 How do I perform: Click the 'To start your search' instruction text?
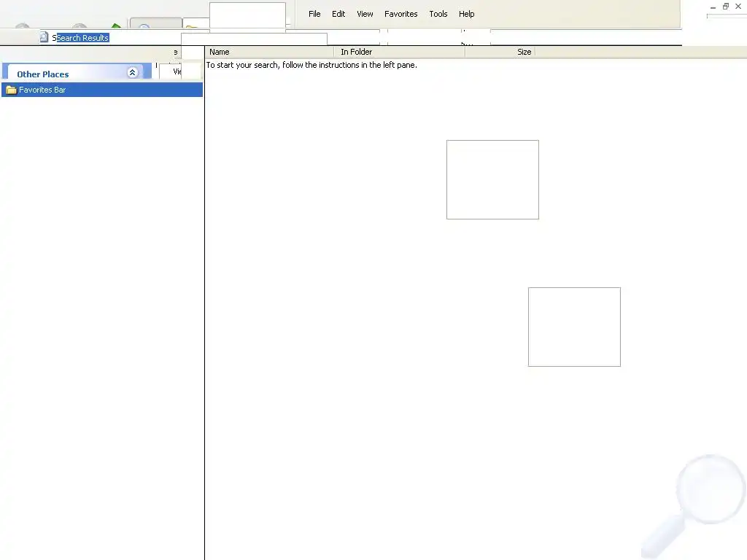pyautogui.click(x=311, y=65)
